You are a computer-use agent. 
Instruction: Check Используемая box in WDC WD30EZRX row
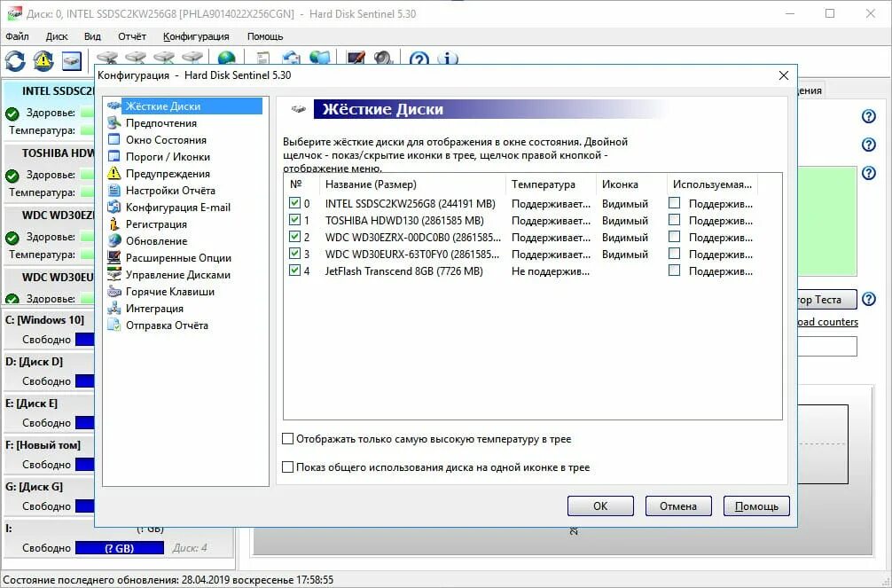(x=674, y=236)
